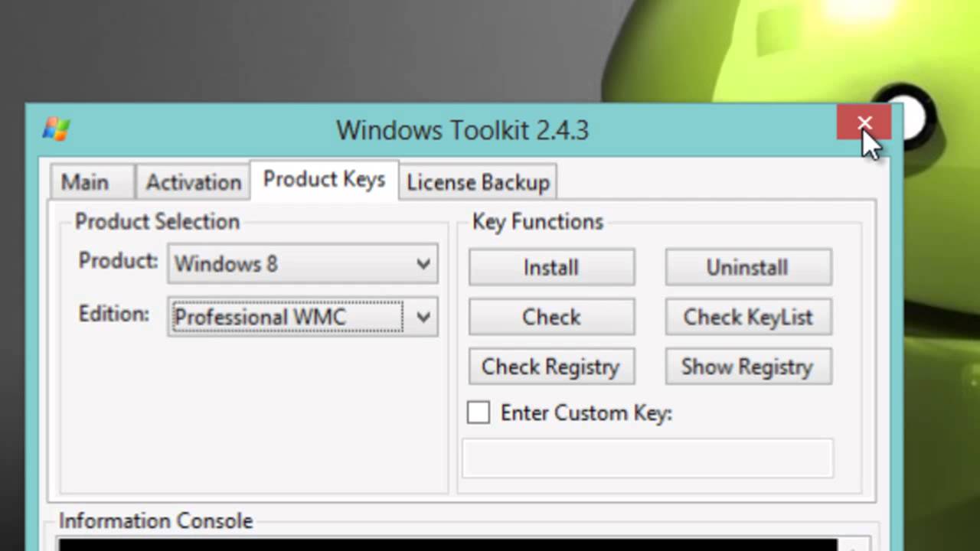Click the Check Registry button
980x551 pixels.
(x=551, y=367)
